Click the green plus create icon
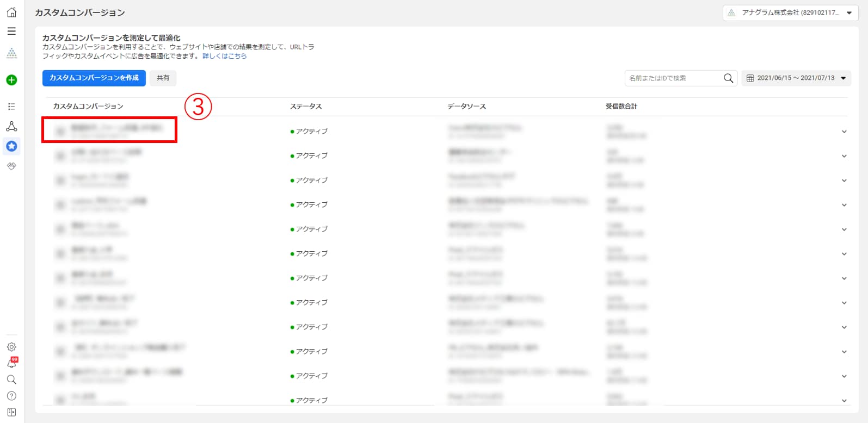 (x=11, y=80)
